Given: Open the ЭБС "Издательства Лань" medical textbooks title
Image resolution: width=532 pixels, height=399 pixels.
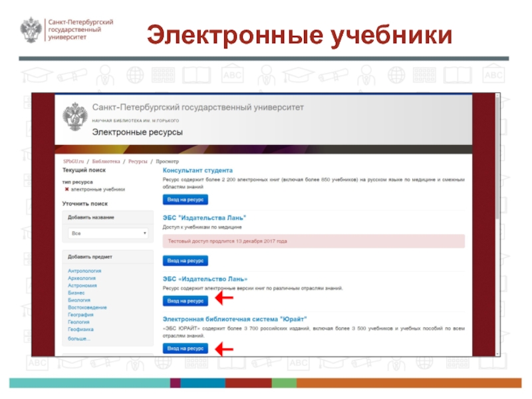Looking at the screenshot, I should [204, 218].
